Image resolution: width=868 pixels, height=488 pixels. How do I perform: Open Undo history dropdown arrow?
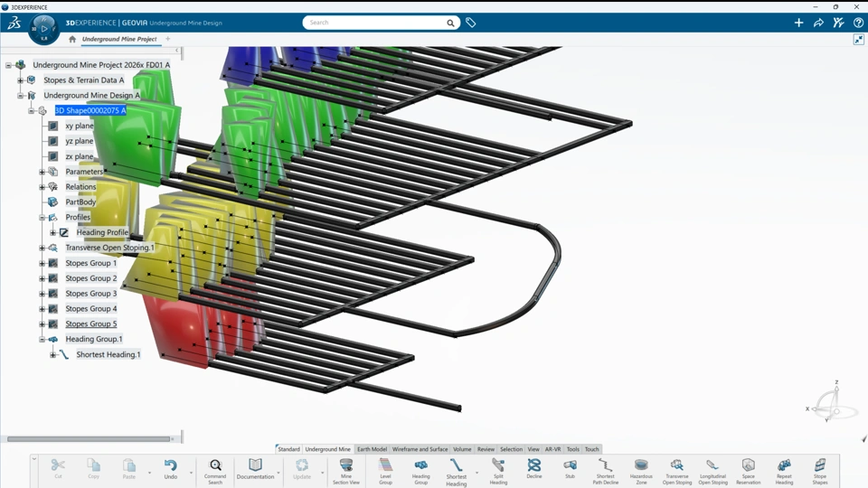[191, 473]
